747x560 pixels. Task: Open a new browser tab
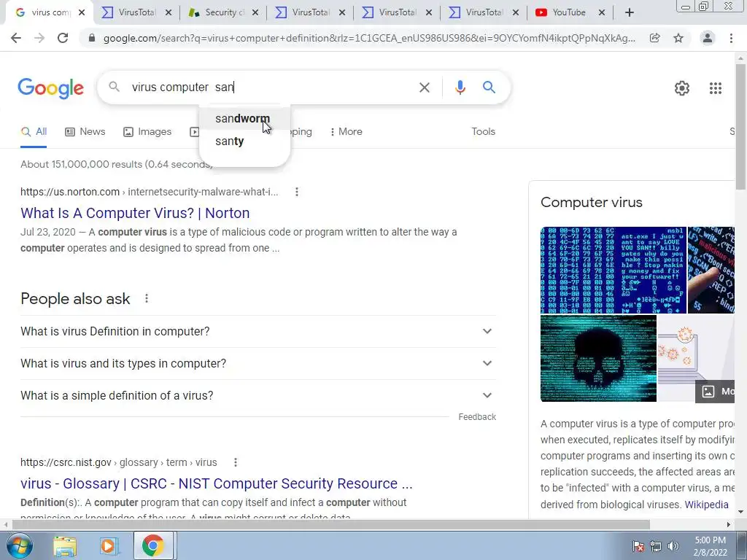pos(630,13)
